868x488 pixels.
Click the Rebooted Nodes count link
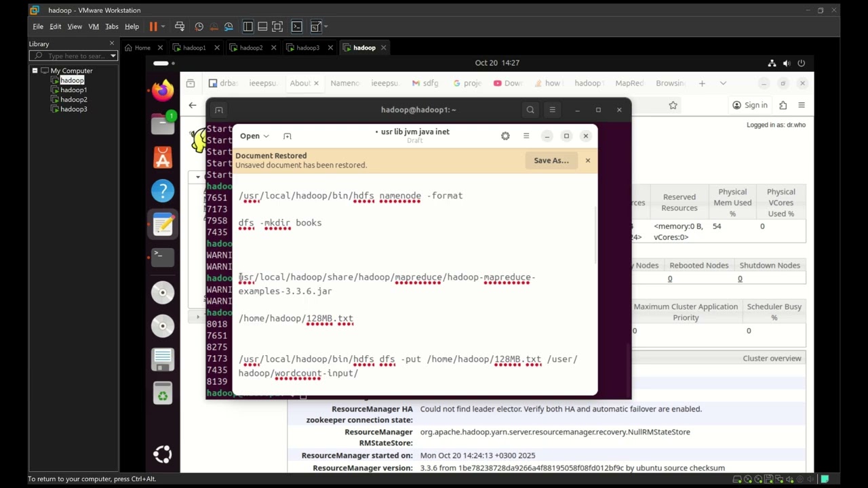670,279
